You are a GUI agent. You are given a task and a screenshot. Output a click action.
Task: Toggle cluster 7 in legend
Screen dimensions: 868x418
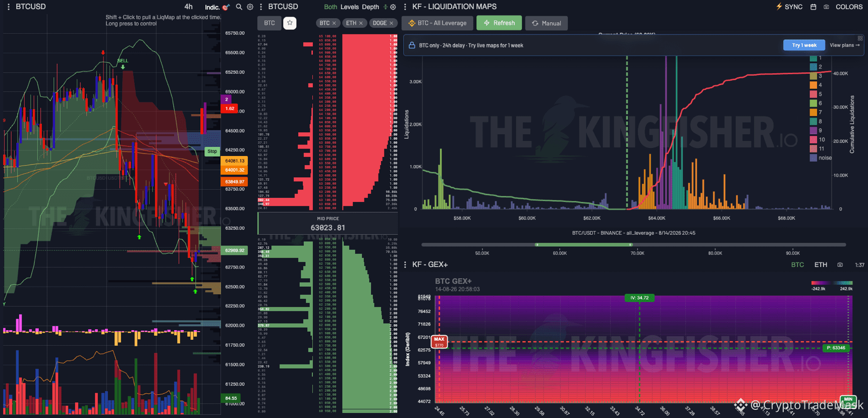pos(816,112)
